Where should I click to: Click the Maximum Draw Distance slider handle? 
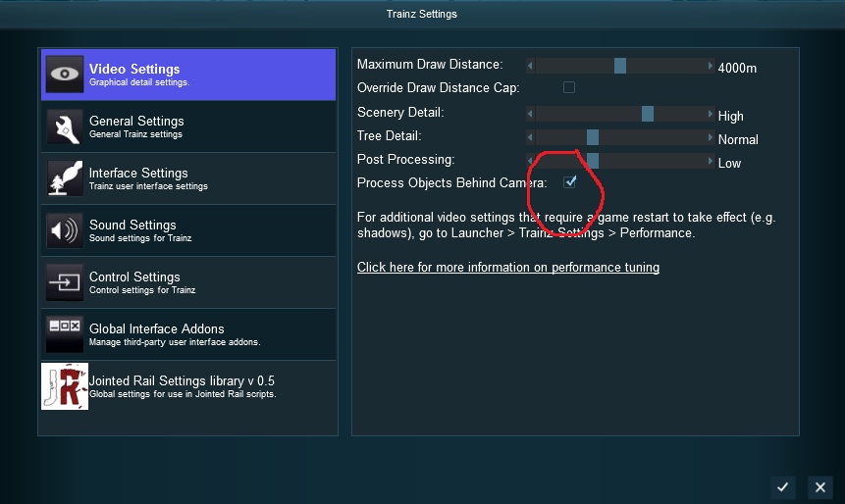[620, 67]
